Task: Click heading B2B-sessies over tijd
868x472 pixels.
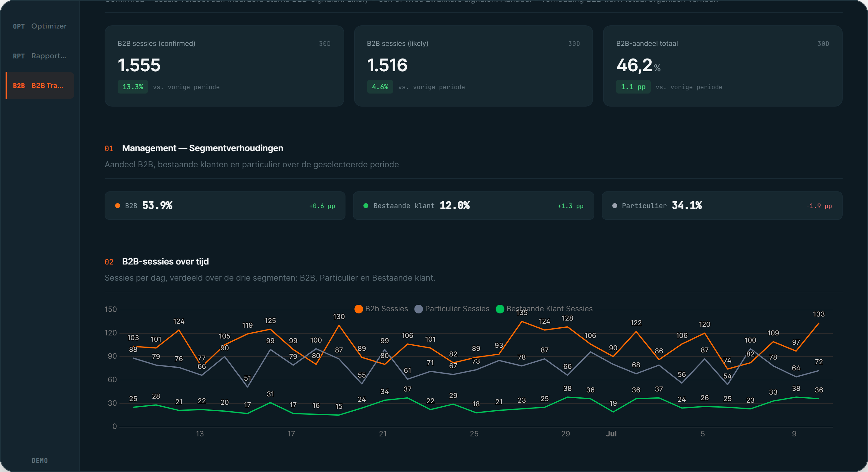Action: (165, 262)
